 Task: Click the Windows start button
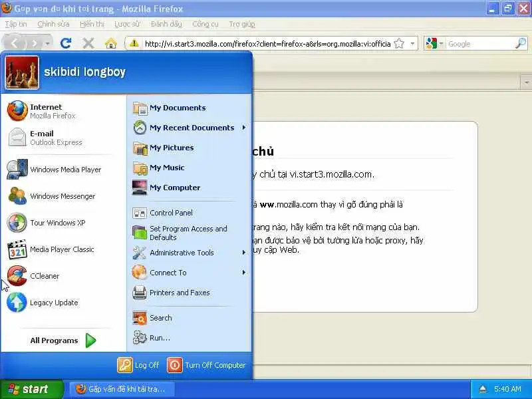(x=31, y=389)
